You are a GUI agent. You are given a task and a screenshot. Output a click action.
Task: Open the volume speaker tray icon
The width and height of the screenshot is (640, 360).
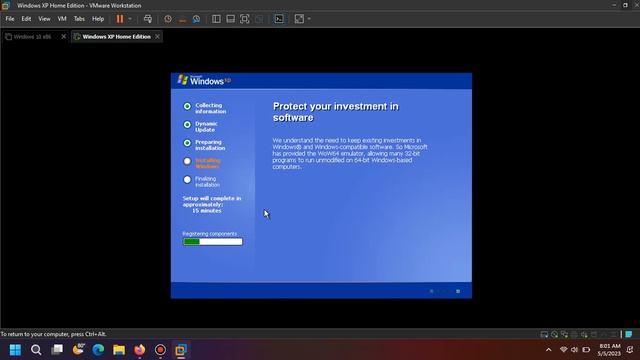point(575,350)
